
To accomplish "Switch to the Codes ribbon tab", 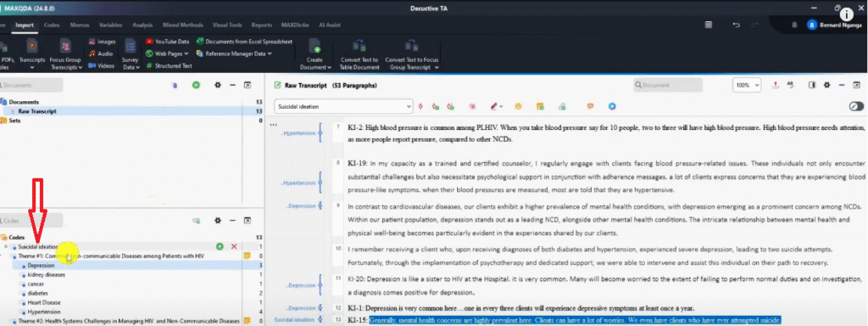I will click(x=52, y=25).
